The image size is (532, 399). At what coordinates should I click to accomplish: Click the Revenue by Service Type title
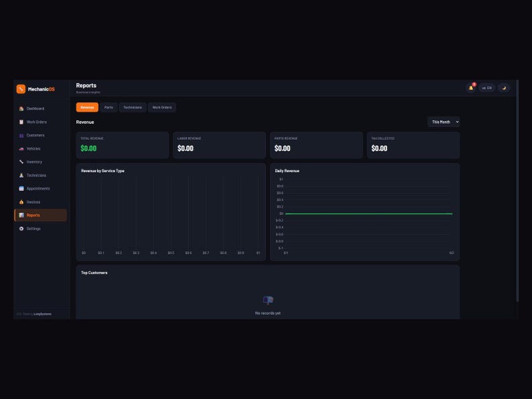pyautogui.click(x=103, y=171)
